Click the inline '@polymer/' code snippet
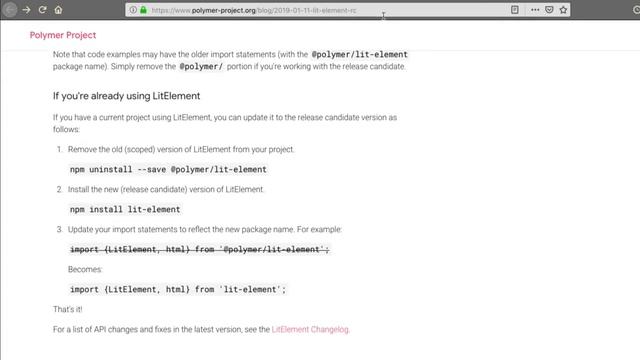The width and height of the screenshot is (640, 360). (201, 66)
